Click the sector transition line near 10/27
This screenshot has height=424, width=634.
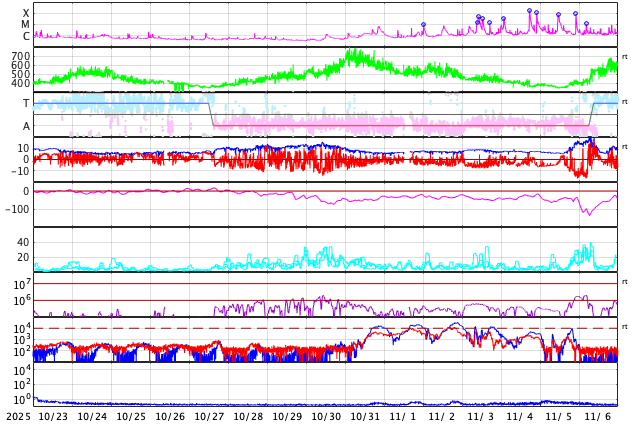(x=211, y=114)
